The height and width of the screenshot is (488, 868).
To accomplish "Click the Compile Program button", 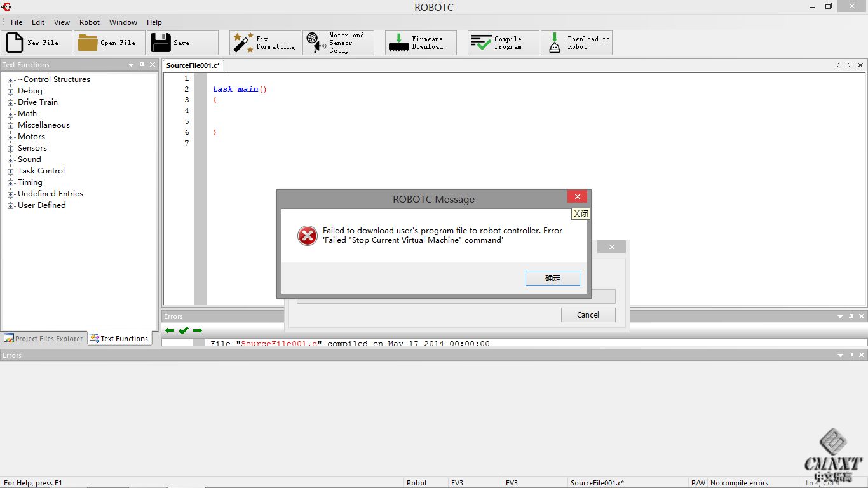I will click(x=503, y=43).
